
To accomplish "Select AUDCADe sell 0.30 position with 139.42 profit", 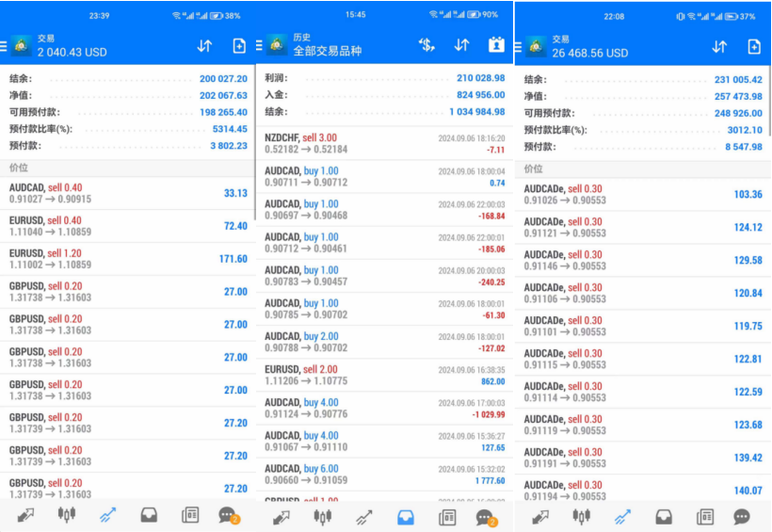I will click(643, 458).
